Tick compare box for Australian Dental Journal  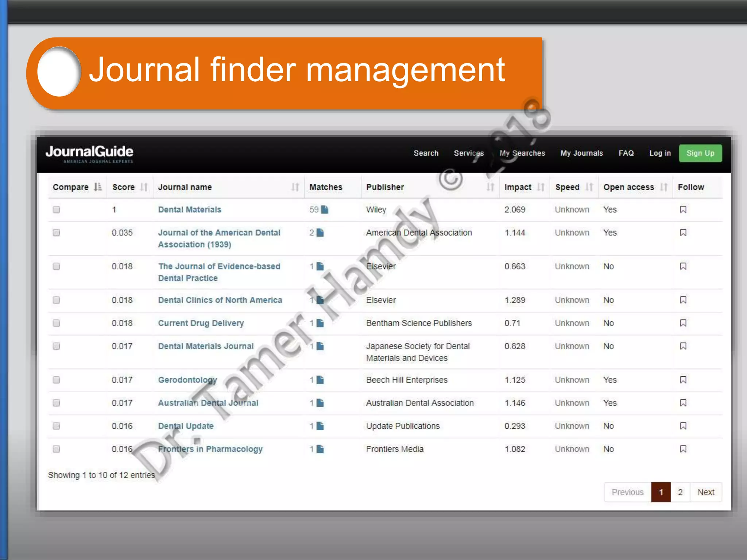pyautogui.click(x=56, y=403)
